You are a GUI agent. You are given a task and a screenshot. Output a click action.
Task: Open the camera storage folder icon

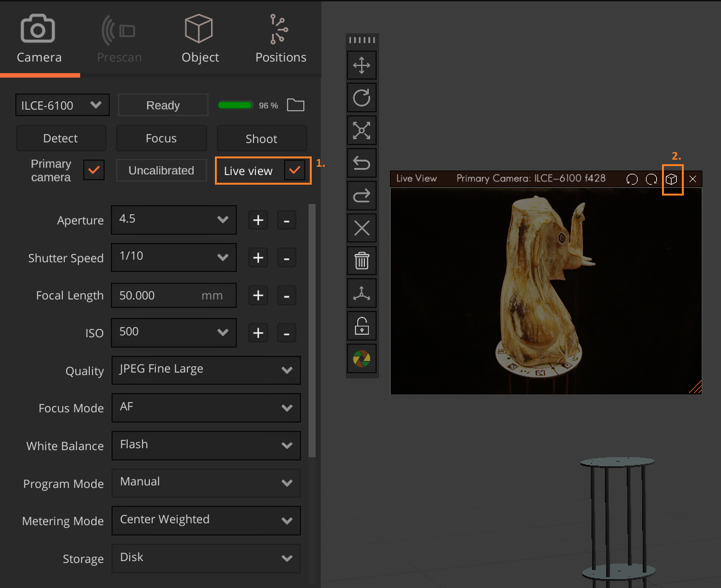pyautogui.click(x=296, y=105)
